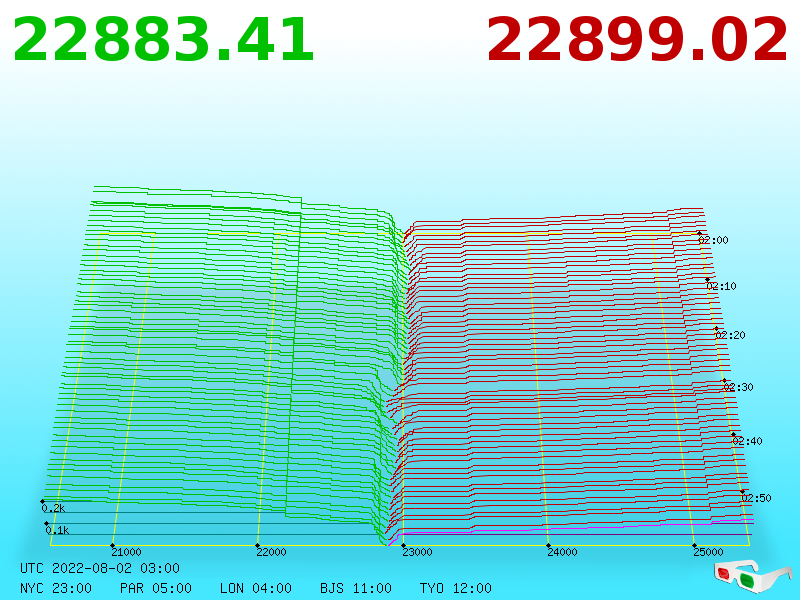Click the 02:00 time axis marker
Image resolution: width=800 pixels, height=600 pixels.
tap(713, 240)
